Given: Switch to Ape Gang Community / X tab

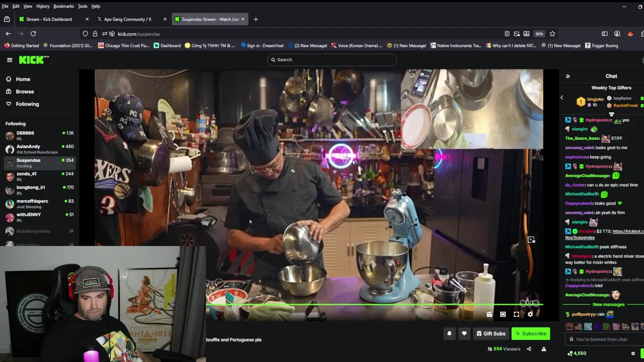Looking at the screenshot, I should pos(127,19).
